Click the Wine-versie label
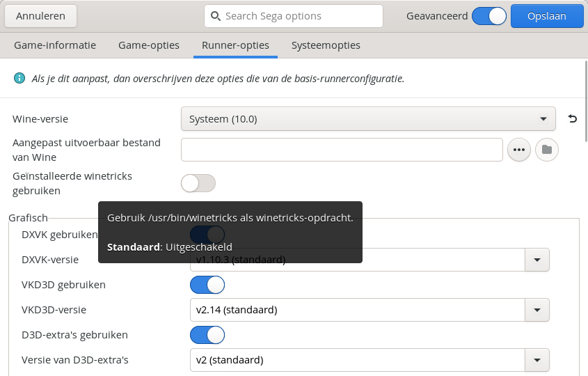This screenshot has width=588, height=376. [40, 119]
